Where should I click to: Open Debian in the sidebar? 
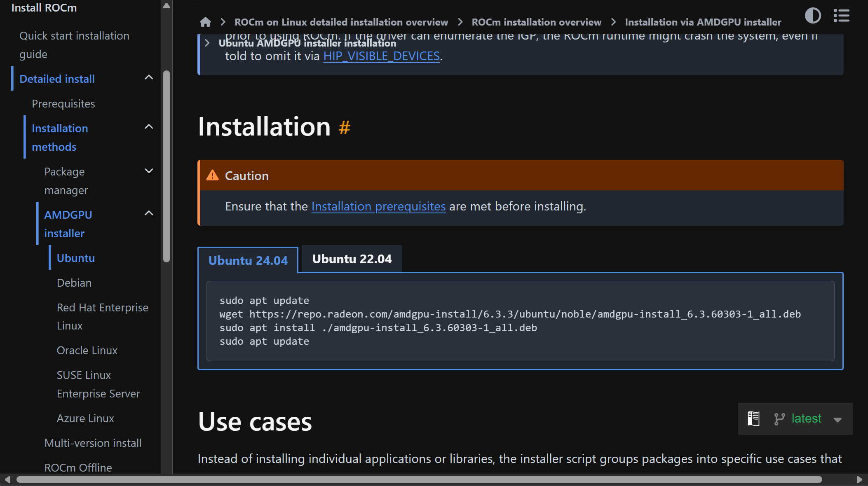click(74, 283)
